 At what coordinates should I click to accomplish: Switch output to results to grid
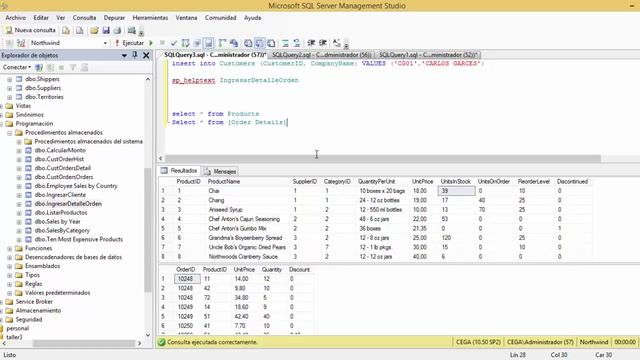260,43
